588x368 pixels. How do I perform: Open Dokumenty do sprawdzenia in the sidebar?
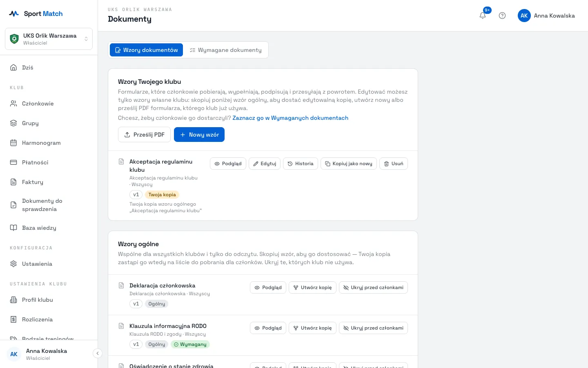click(x=49, y=205)
